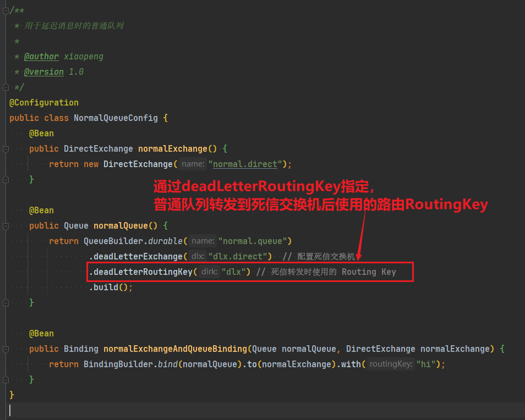Click fold end marker of normalExchange method

(x=5, y=180)
